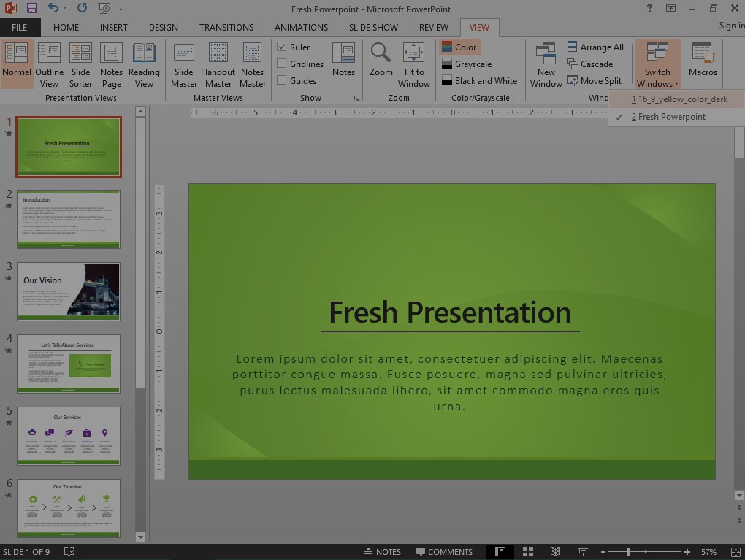Image resolution: width=745 pixels, height=560 pixels.
Task: Enable the Guides checkbox
Action: (282, 80)
